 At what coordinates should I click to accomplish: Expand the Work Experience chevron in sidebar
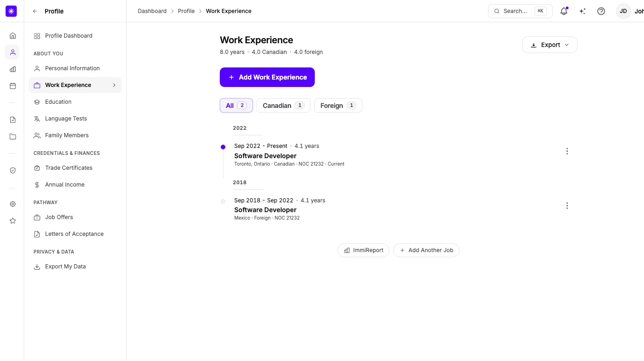click(x=114, y=85)
